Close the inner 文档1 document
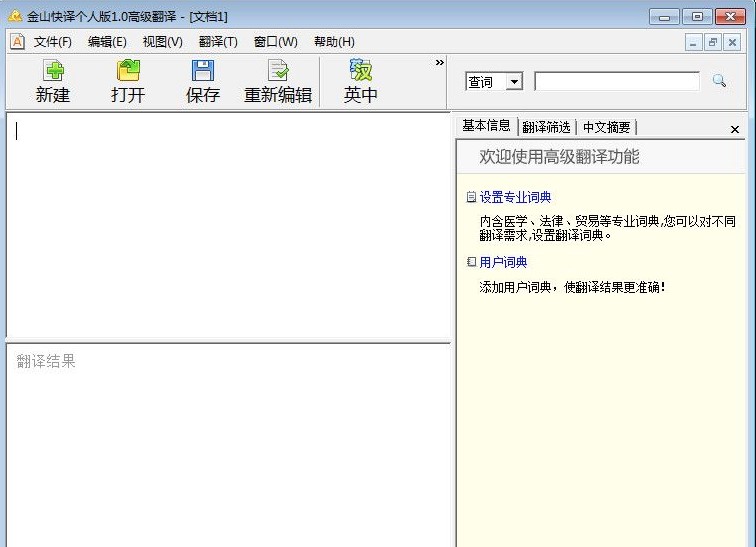756x547 pixels. [732, 42]
